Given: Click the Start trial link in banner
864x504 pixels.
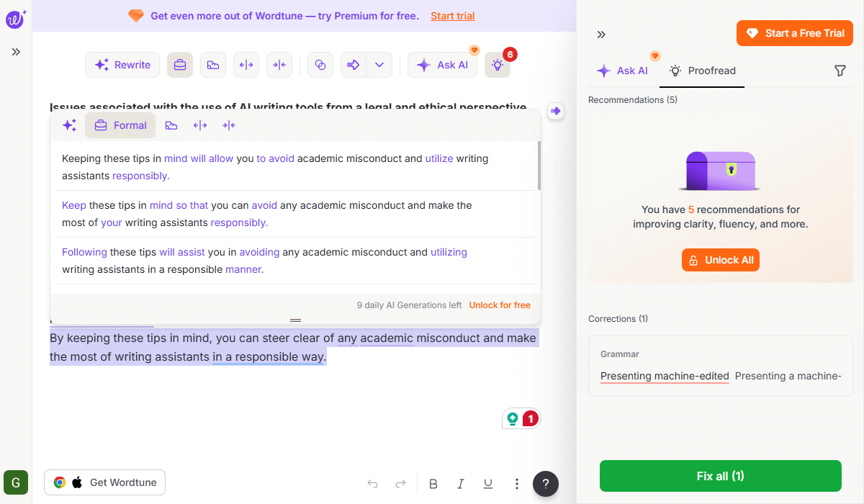Looking at the screenshot, I should [x=453, y=16].
